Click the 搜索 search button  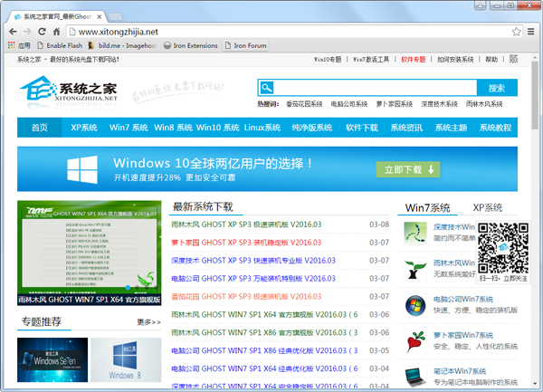click(497, 88)
